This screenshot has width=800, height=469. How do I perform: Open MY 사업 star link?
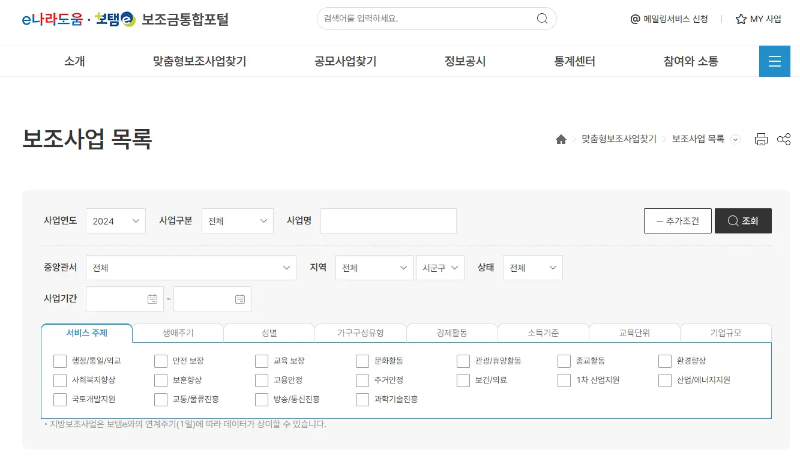click(x=759, y=19)
